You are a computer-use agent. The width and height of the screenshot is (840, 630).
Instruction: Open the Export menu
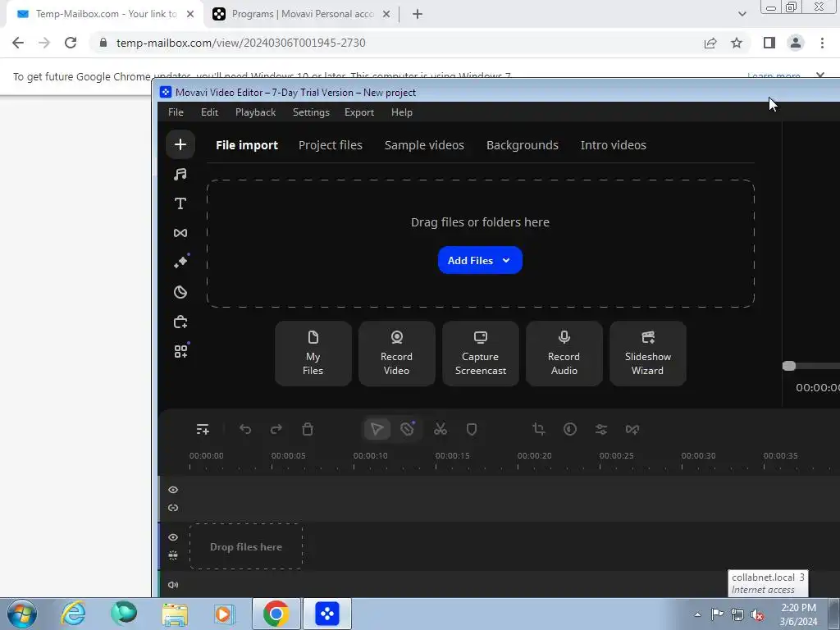tap(359, 112)
